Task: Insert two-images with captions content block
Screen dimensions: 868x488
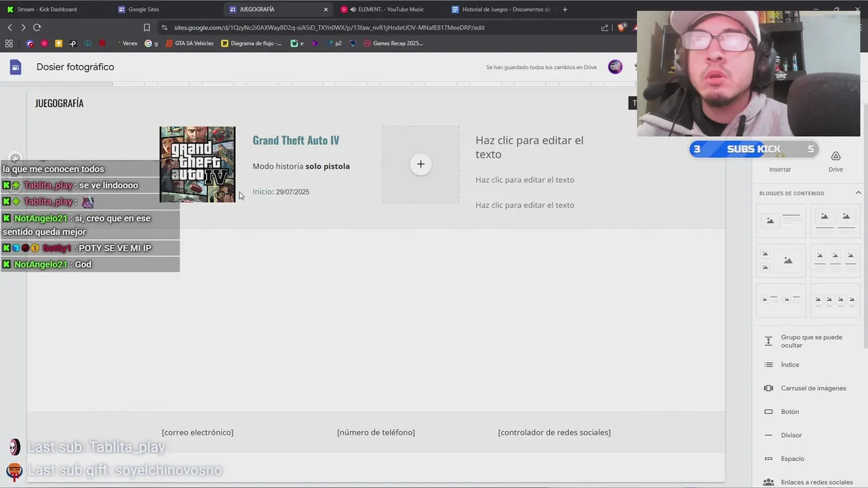Action: (835, 221)
